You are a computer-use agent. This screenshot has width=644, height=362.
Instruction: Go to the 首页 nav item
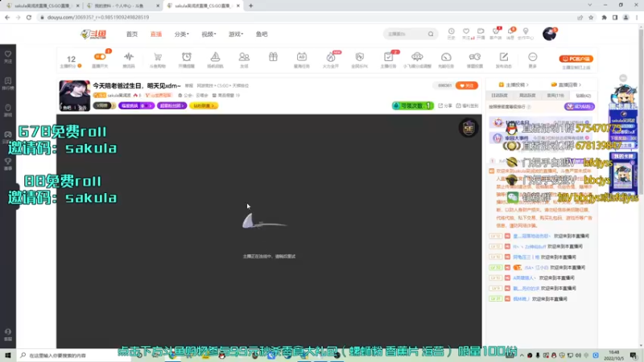132,34
